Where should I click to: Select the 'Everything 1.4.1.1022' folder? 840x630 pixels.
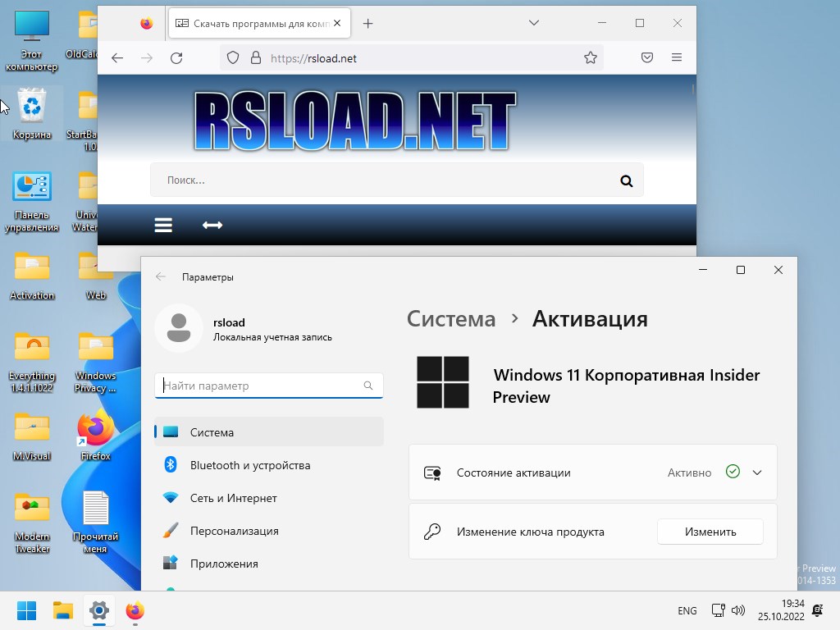(32, 362)
